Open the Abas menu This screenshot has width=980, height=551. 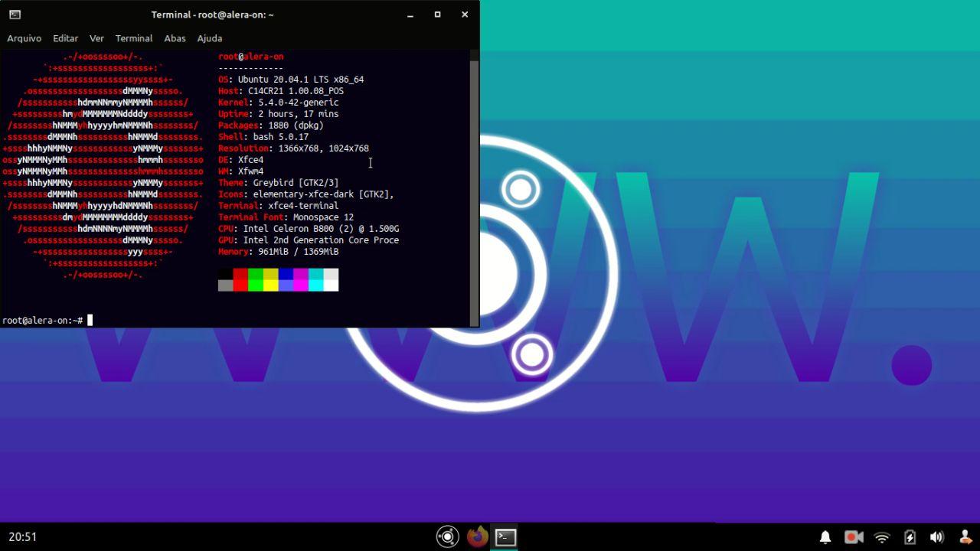175,38
